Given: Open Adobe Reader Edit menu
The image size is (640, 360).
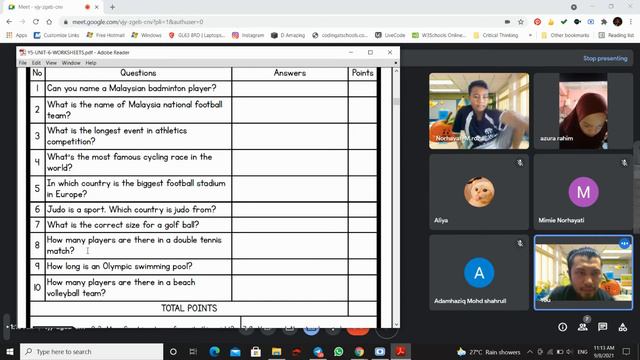Looking at the screenshot, I should (x=36, y=63).
